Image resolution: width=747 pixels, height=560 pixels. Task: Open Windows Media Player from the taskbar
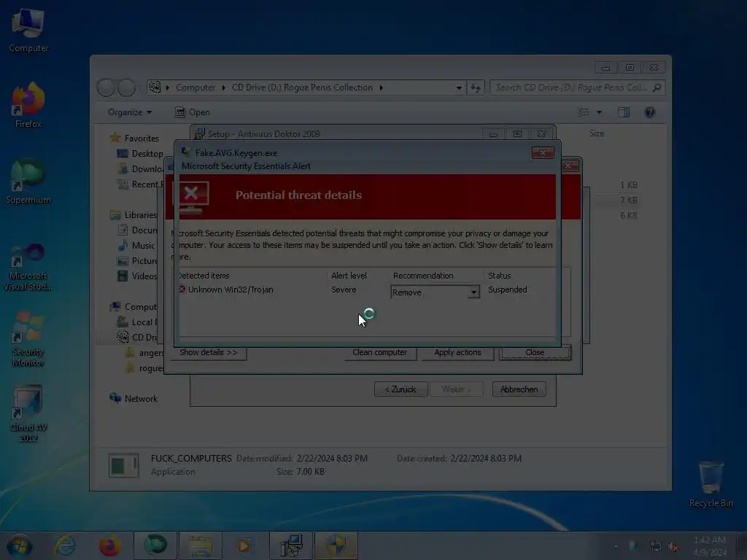click(x=244, y=545)
